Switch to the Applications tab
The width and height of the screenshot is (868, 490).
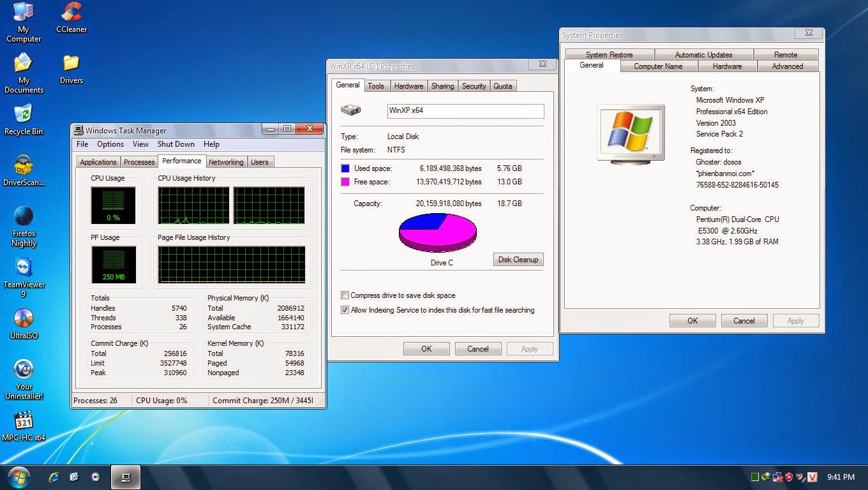pos(98,162)
